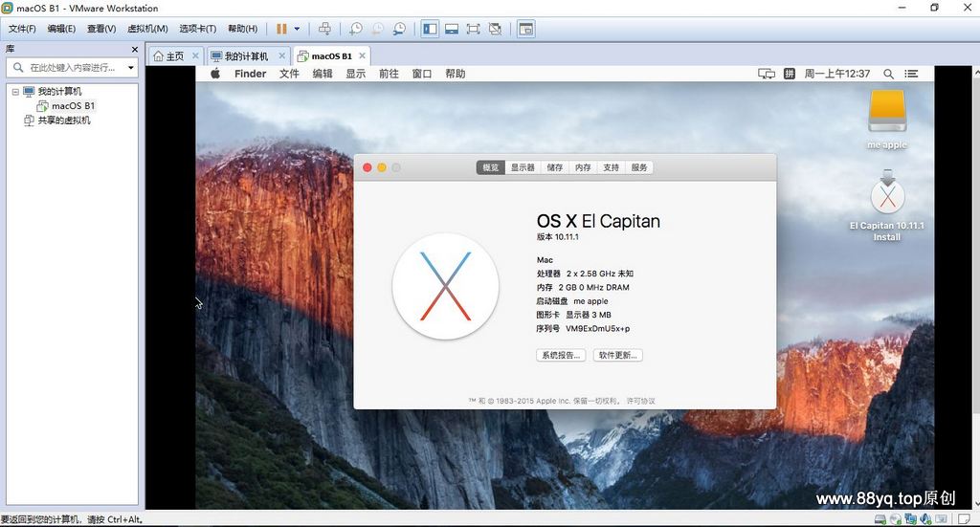Screen dimensions: 980x527
Task: Enter full screen mode in VMware
Action: click(x=473, y=29)
